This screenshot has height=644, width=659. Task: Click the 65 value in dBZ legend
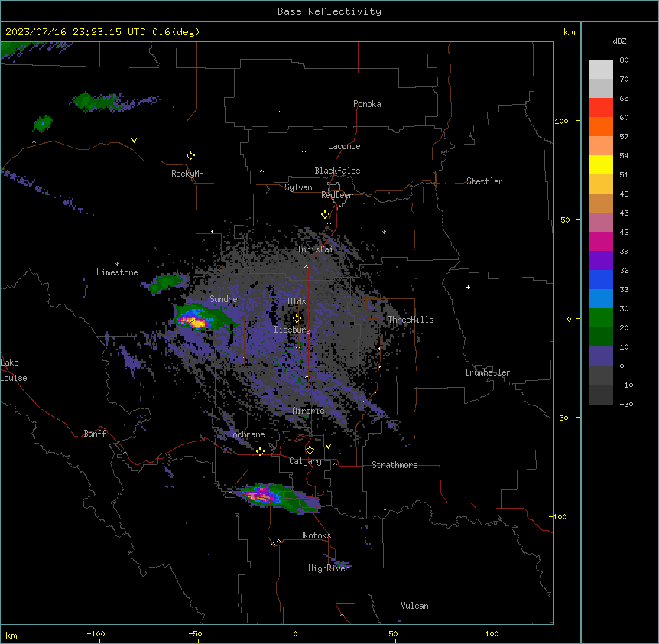click(624, 99)
